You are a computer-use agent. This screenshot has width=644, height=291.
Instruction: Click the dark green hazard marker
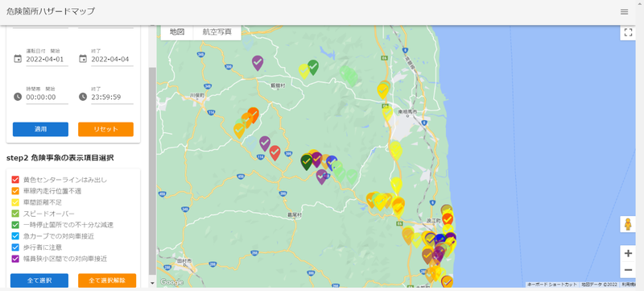pos(307,161)
